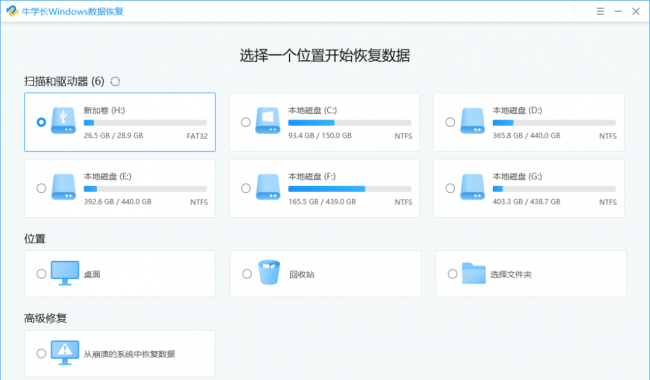Click the 本地磁盘 (D:) label
The width and height of the screenshot is (650, 380).
(517, 110)
